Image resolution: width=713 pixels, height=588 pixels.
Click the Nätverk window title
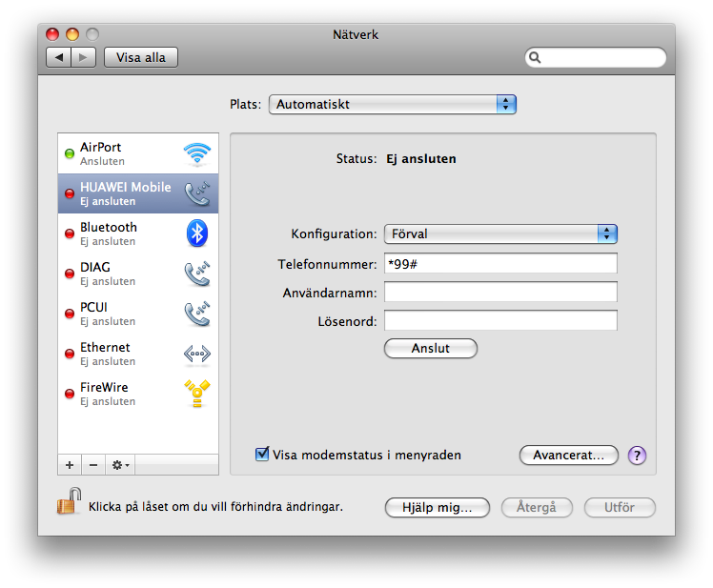coord(356,34)
